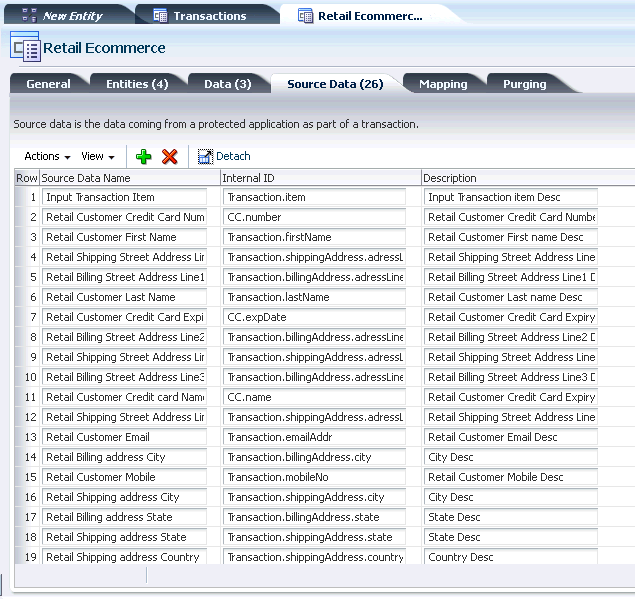Switch to the Transactions page tab

point(209,16)
